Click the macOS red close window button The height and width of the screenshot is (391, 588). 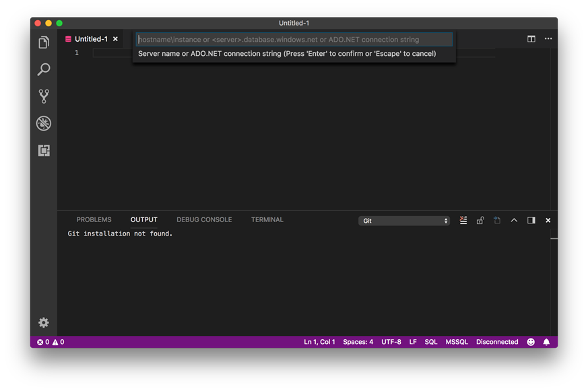pyautogui.click(x=38, y=24)
